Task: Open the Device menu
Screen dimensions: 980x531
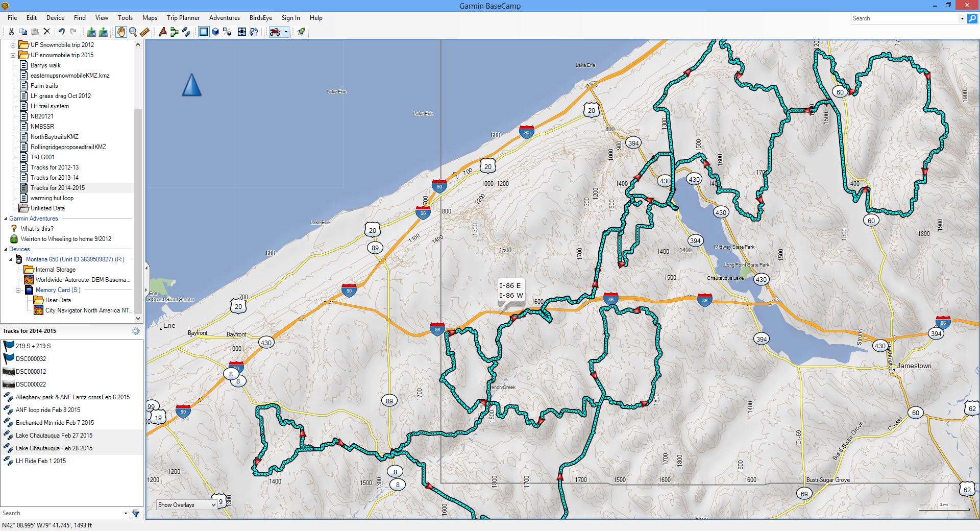Action: click(55, 18)
